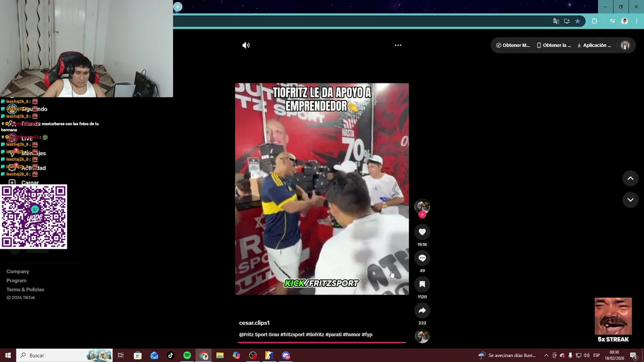Show hidden system tray icons
This screenshot has width=644, height=362.
pos(546,355)
